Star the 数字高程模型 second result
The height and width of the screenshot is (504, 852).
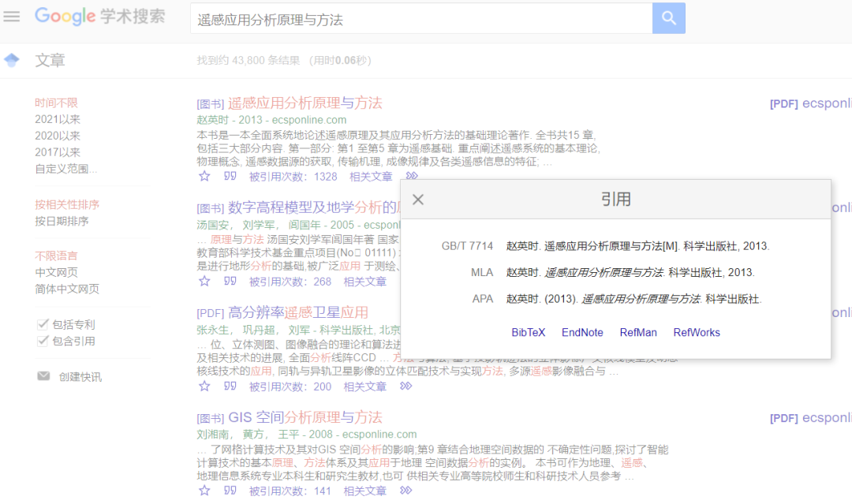point(204,281)
